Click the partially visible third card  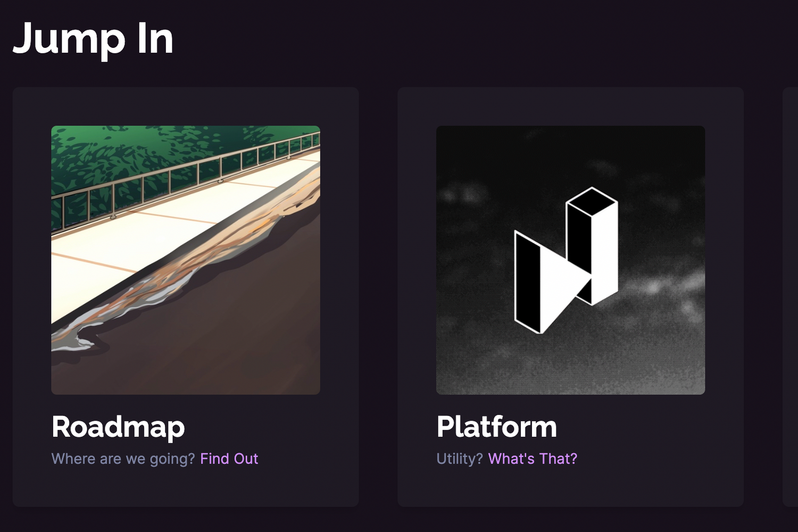point(790,296)
